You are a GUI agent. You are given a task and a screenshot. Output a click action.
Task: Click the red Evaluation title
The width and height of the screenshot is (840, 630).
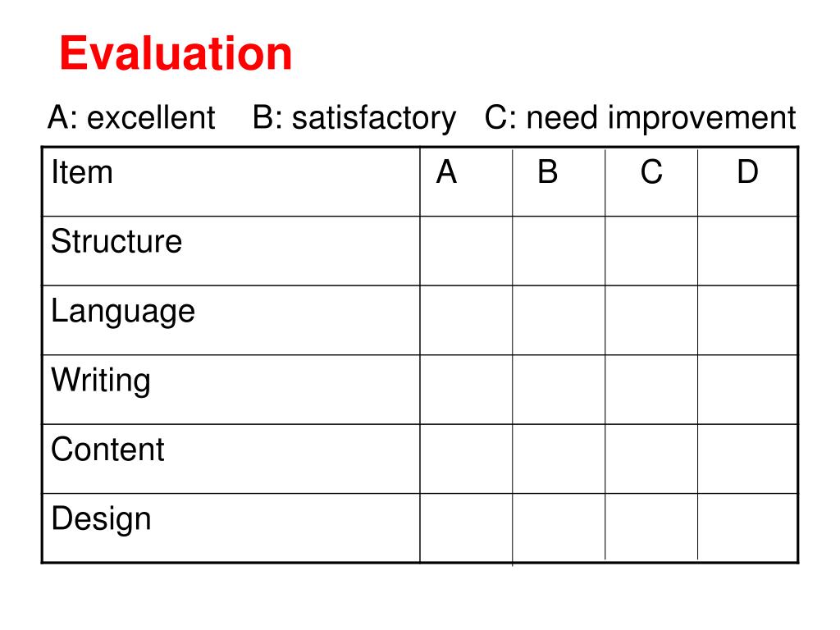coord(176,53)
